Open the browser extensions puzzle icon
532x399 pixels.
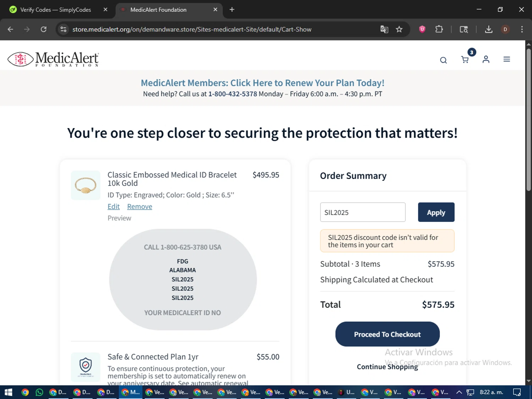[x=439, y=29]
